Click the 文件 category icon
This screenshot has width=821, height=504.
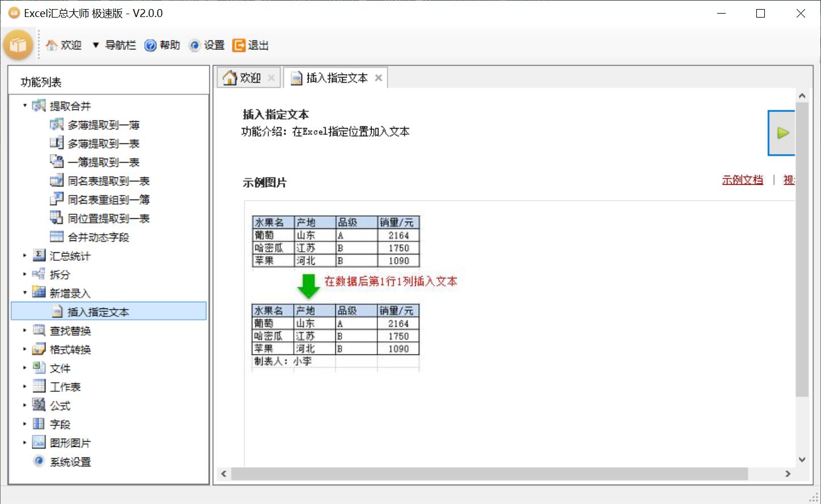tap(39, 367)
